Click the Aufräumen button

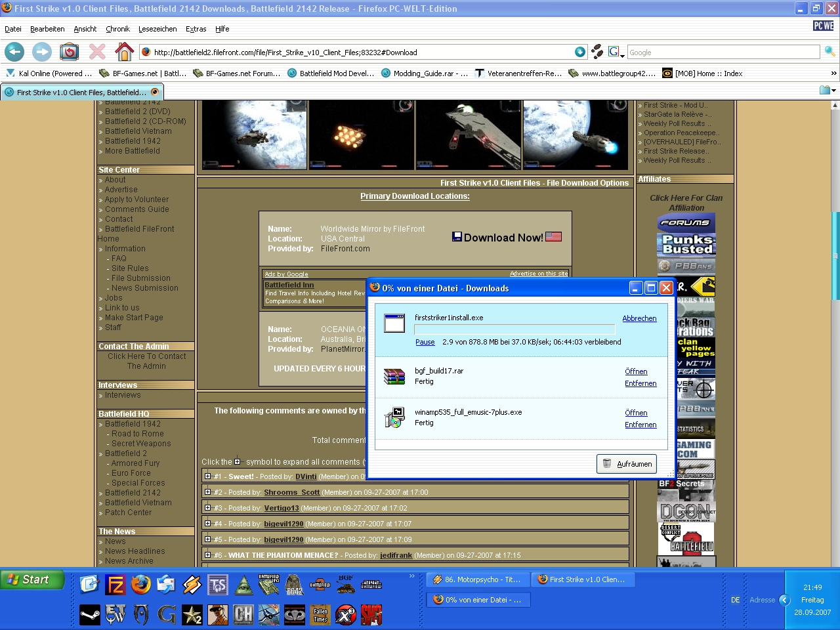click(627, 464)
